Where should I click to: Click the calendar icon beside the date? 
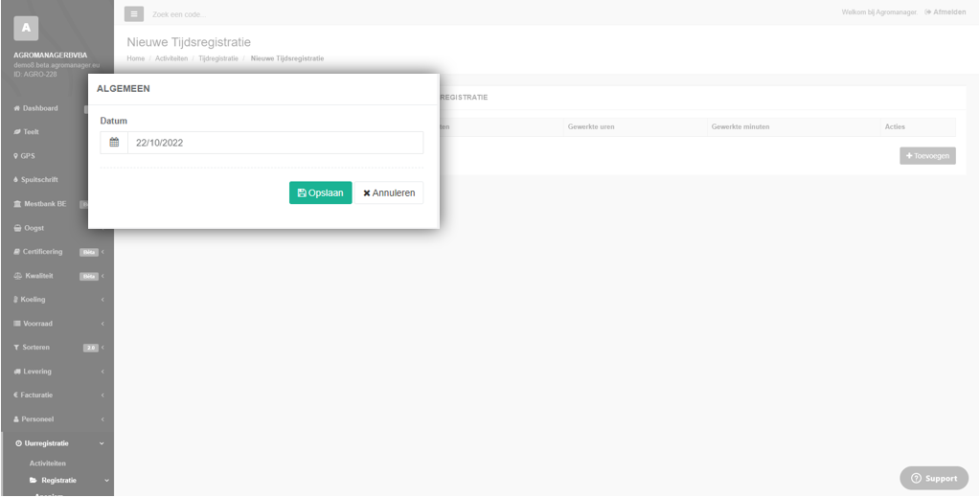tap(114, 143)
